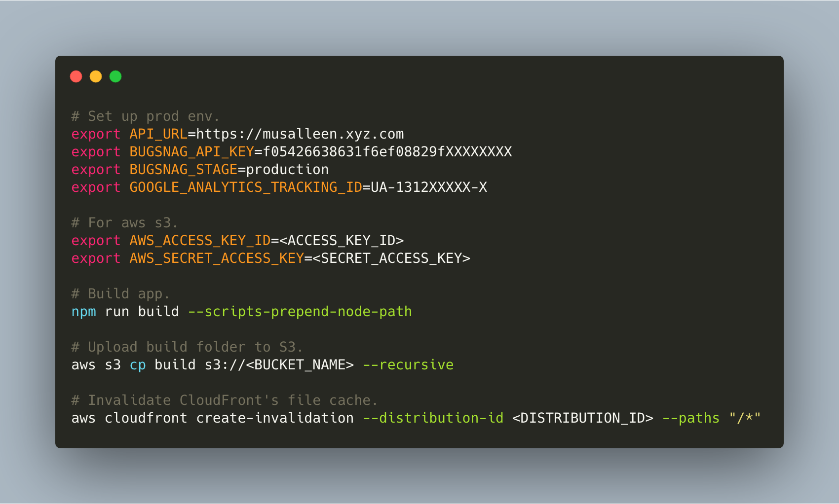Click the red close window dot

[x=76, y=76]
